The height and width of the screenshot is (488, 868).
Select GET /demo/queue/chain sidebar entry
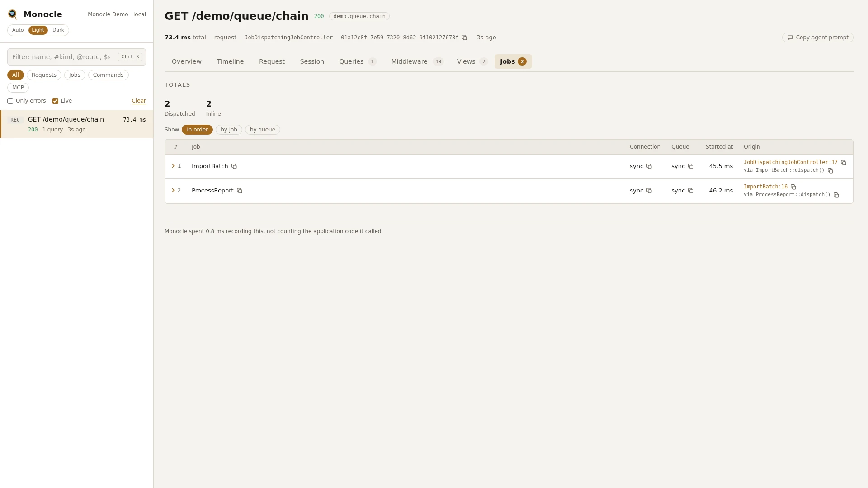[77, 124]
